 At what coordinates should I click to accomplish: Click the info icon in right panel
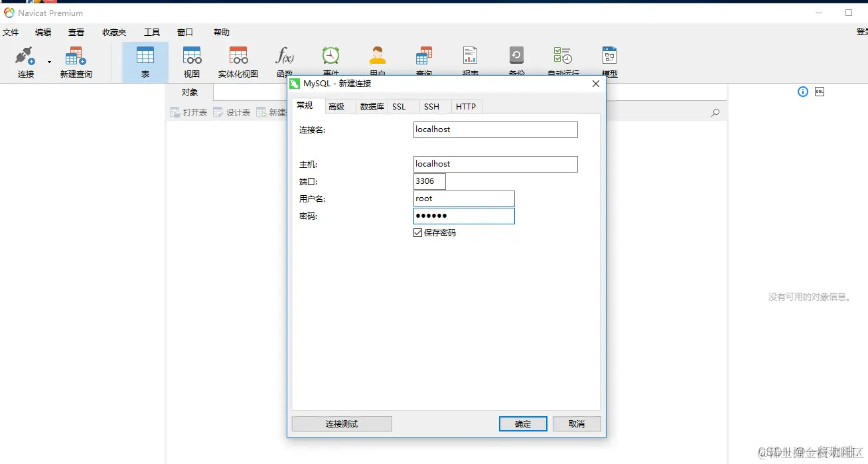[x=803, y=92]
